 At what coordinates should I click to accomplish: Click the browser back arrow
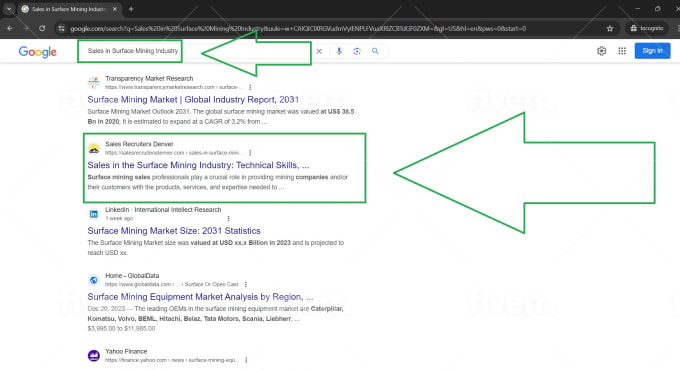coord(10,28)
